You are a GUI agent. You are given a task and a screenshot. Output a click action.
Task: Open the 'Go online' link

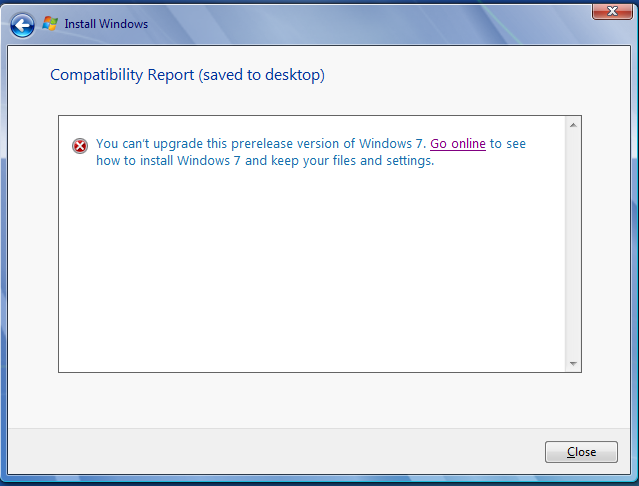coord(458,144)
